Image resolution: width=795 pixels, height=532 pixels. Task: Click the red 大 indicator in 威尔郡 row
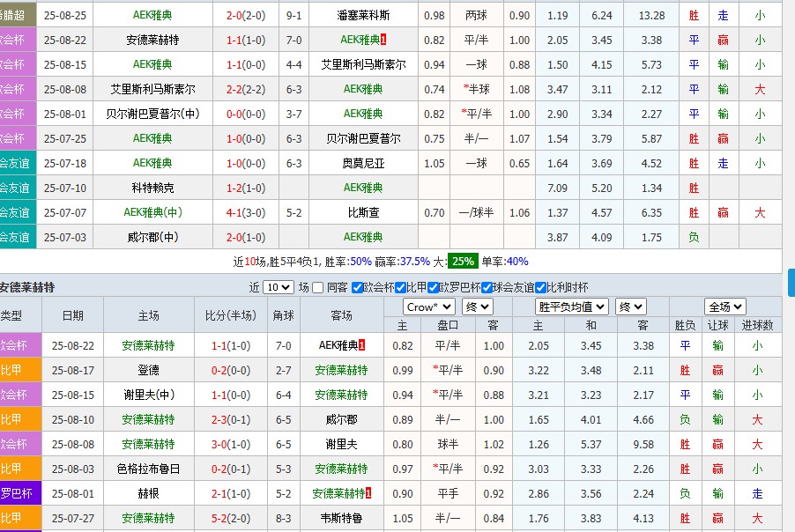click(756, 418)
